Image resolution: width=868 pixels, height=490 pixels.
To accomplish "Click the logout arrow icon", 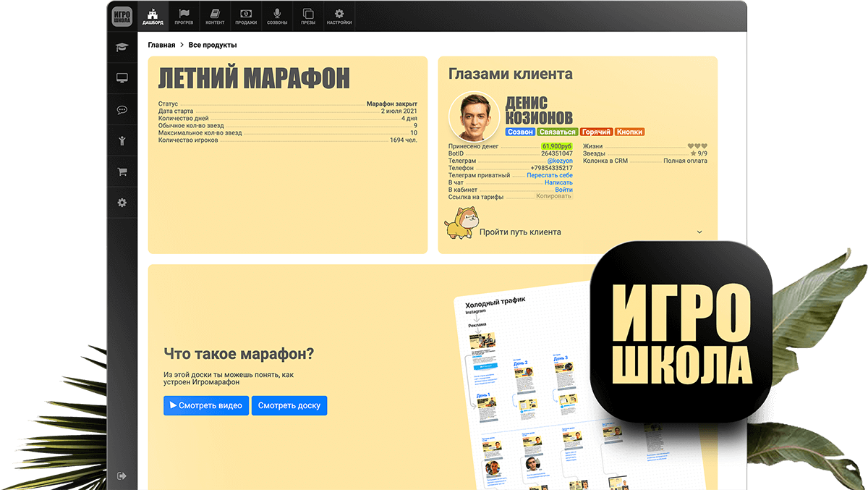I will [122, 476].
